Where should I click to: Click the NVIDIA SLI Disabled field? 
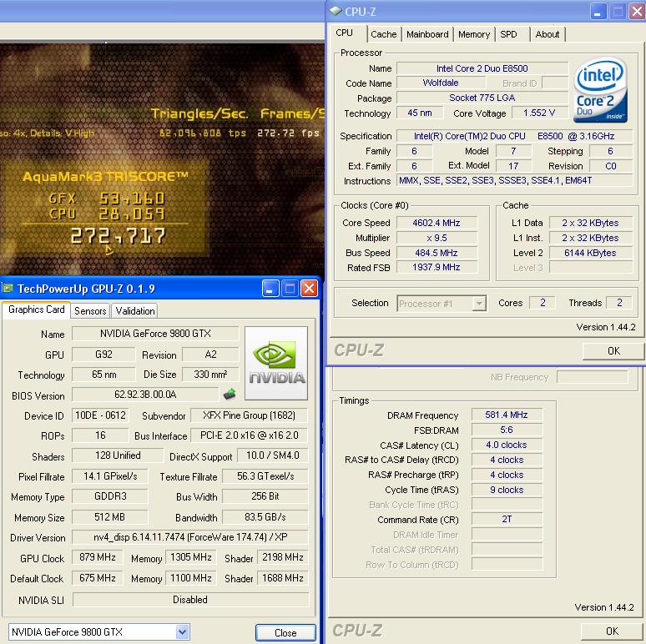[x=190, y=600]
